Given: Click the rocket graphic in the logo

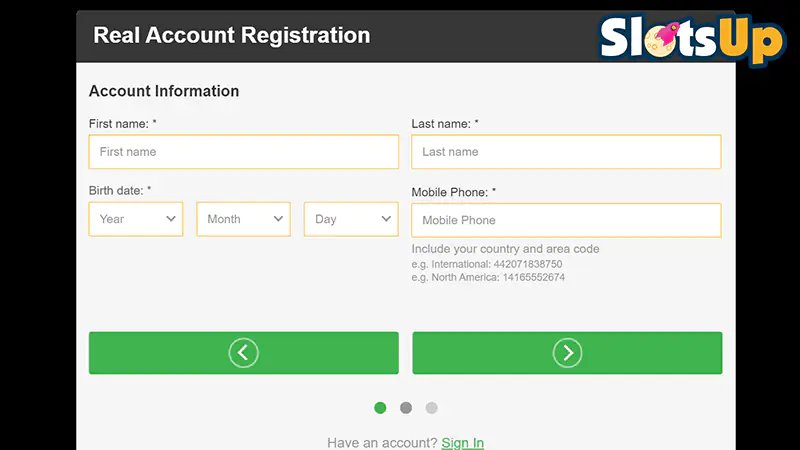Looking at the screenshot, I should pos(668,33).
